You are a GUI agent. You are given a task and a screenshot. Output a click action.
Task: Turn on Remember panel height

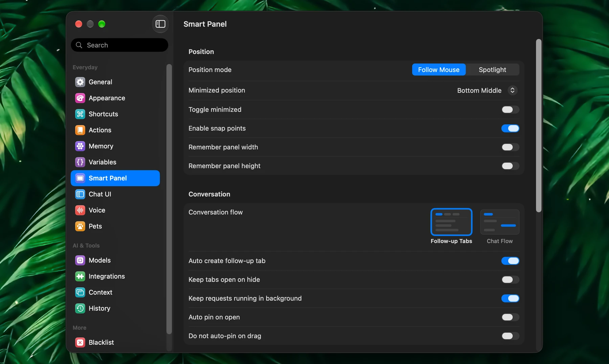[x=510, y=166]
